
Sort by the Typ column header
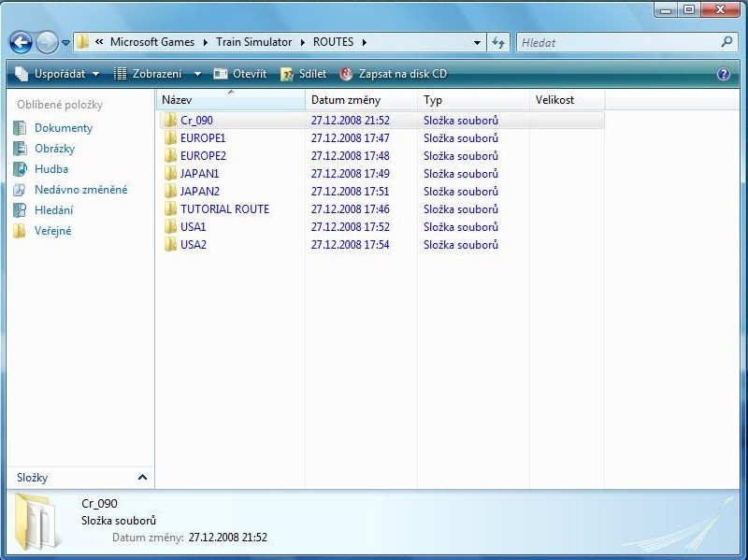tap(473, 100)
